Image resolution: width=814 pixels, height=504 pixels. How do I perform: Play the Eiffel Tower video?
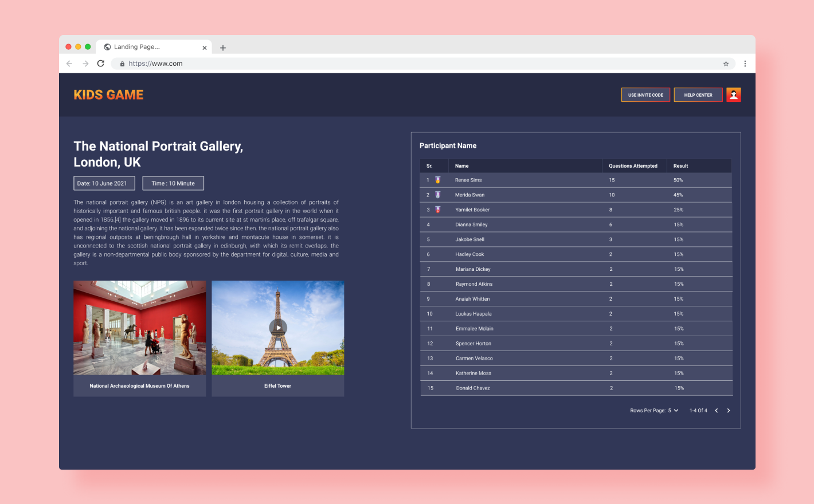pyautogui.click(x=278, y=328)
